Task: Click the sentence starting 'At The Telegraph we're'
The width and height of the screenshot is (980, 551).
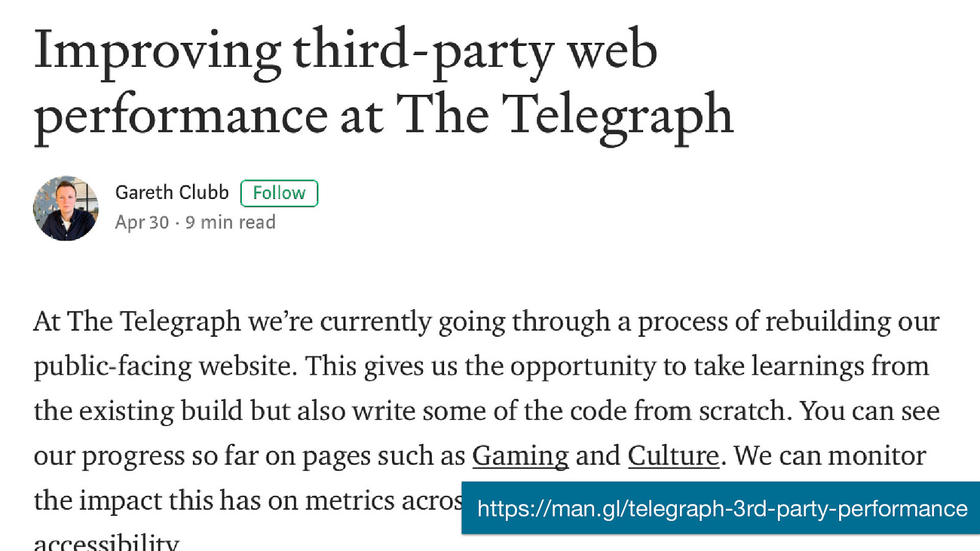Action: point(486,322)
